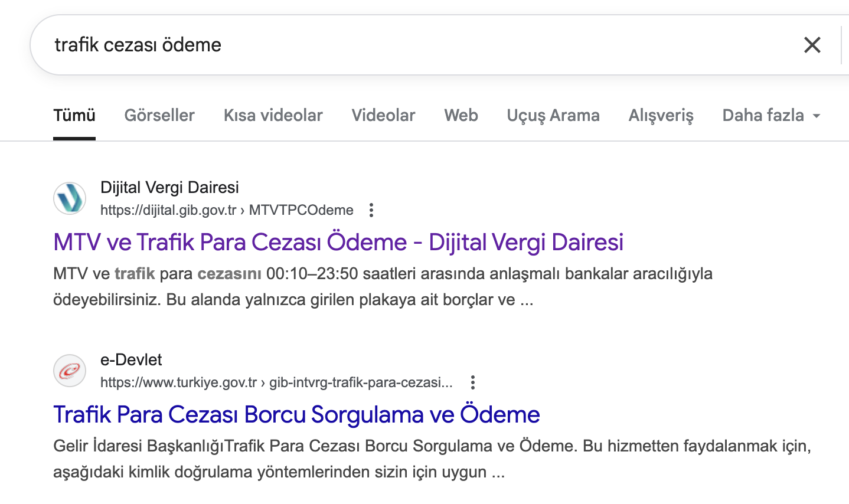Select the Tümü tab
Screen dimensions: 849x504
(74, 116)
